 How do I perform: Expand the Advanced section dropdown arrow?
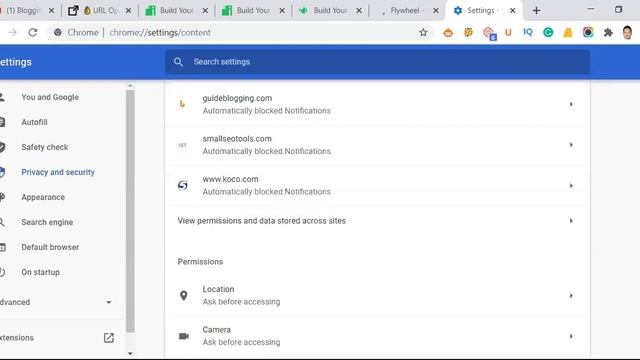109,302
